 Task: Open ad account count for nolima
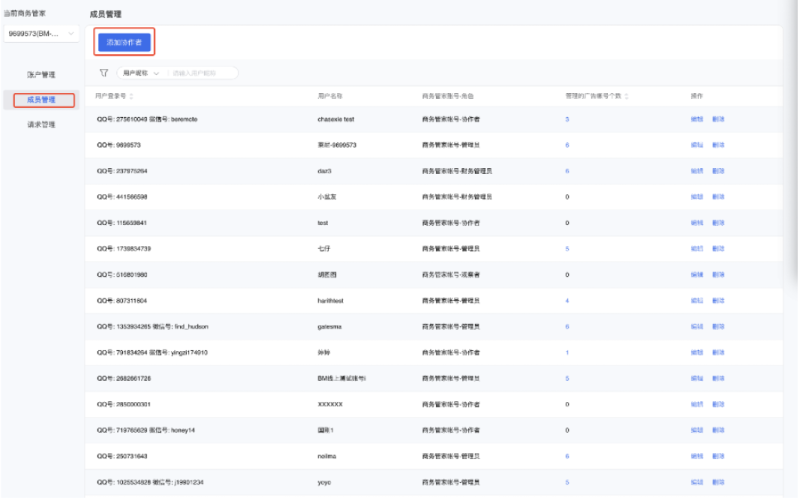[x=567, y=456]
